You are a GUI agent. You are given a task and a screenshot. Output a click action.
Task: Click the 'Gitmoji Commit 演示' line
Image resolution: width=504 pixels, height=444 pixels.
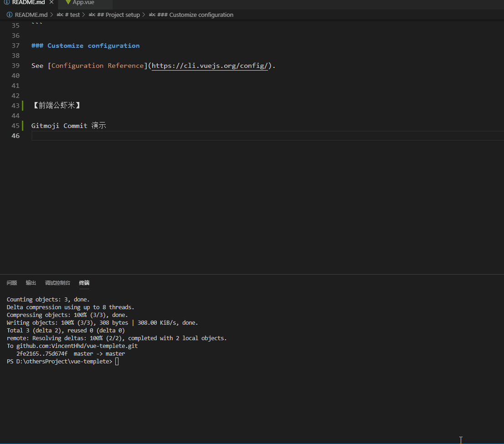69,126
